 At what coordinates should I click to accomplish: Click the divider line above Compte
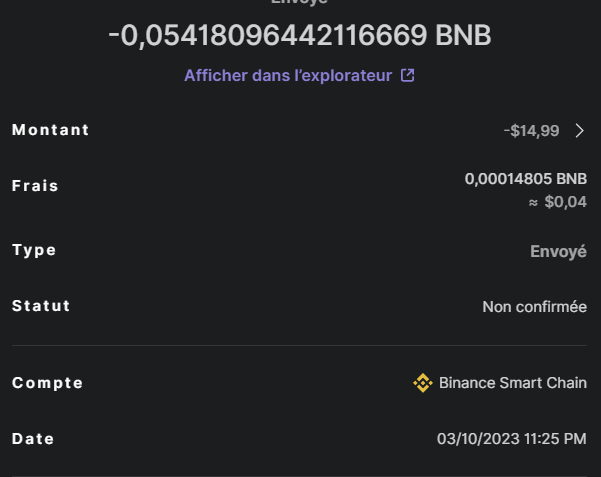[x=300, y=346]
